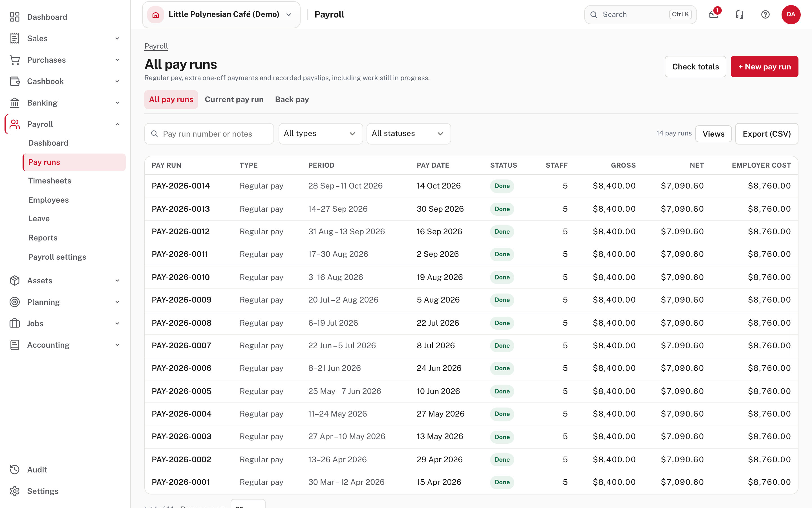Open the DA user avatar menu
The width and height of the screenshot is (812, 508).
(791, 14)
